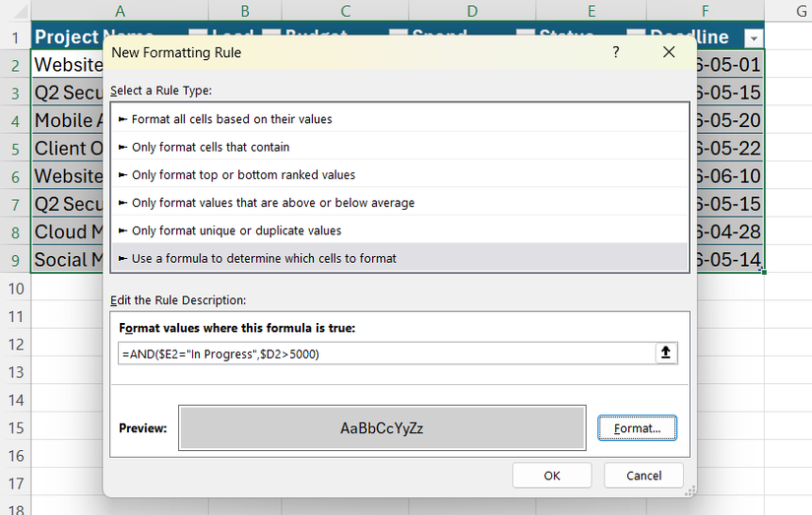Cancel the new formatting rule
This screenshot has height=515, width=812.
point(644,476)
